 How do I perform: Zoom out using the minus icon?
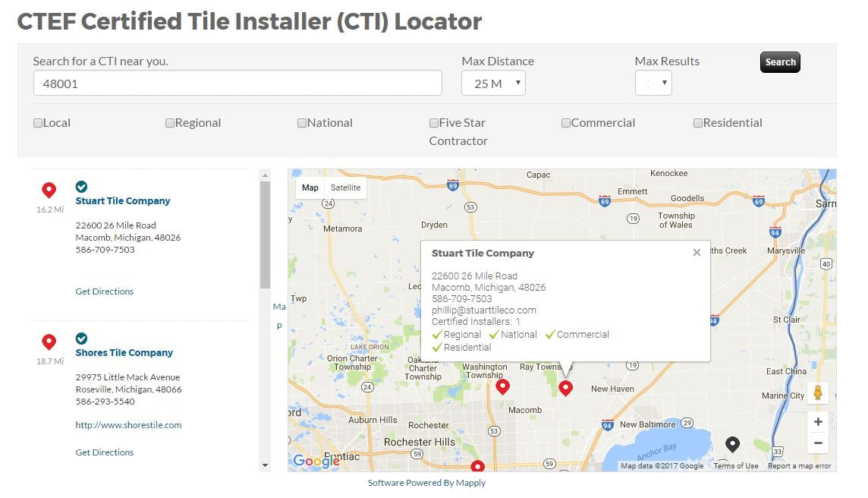tap(818, 443)
